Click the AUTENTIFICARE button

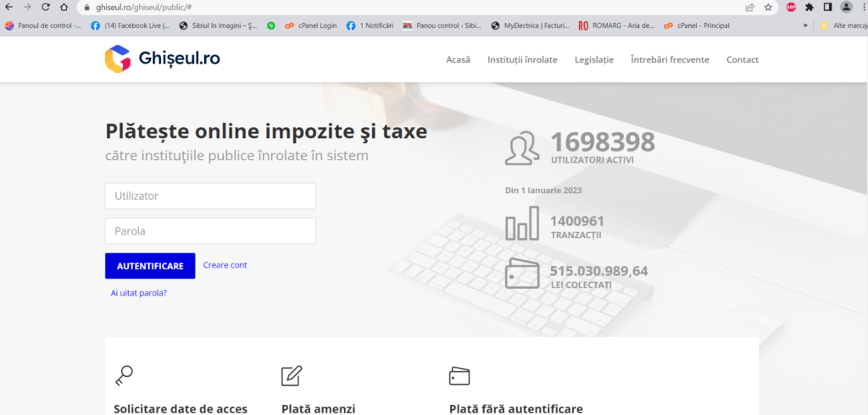[150, 266]
